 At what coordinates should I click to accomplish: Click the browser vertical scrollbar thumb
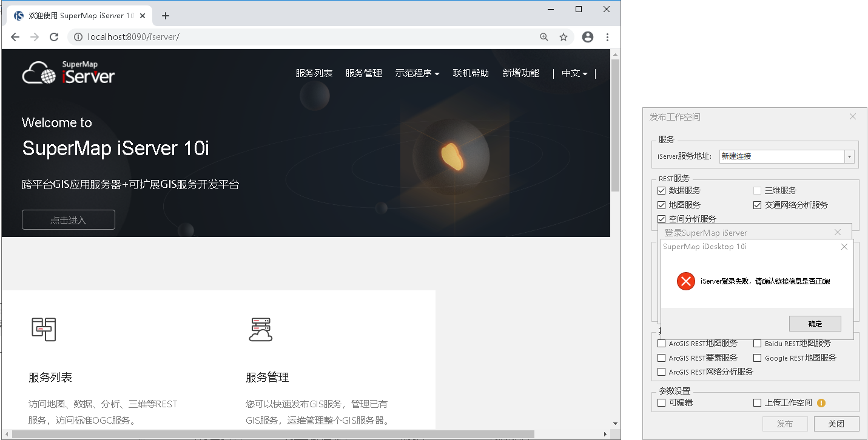click(x=615, y=125)
